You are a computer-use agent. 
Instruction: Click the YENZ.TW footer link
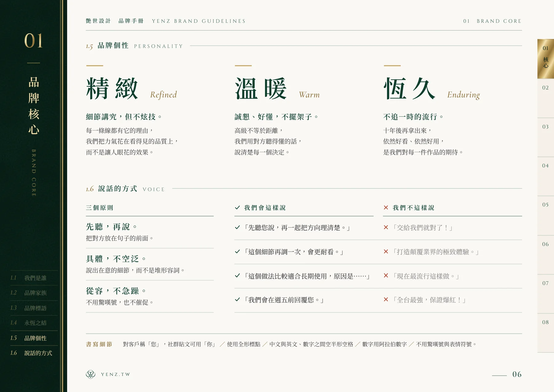point(115,374)
